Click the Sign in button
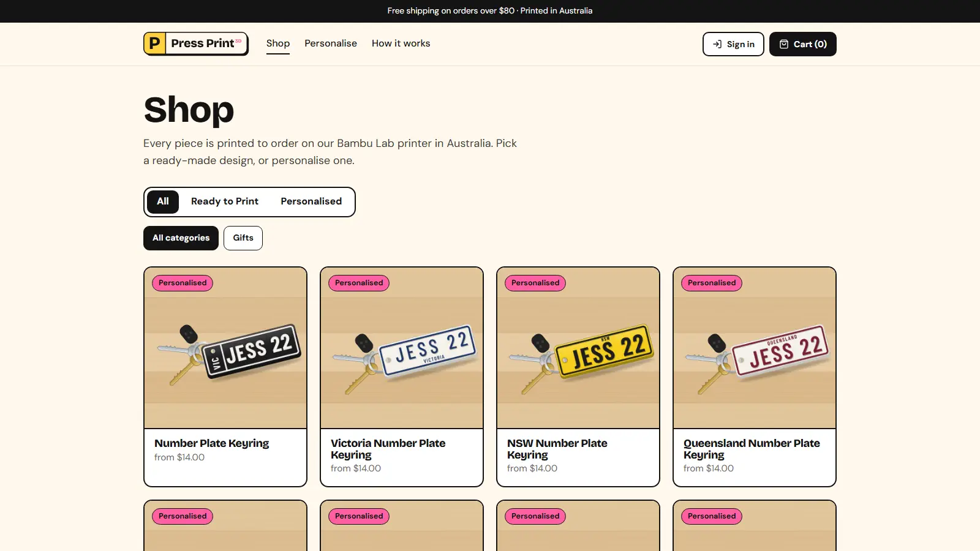Image resolution: width=980 pixels, height=551 pixels. click(733, 44)
